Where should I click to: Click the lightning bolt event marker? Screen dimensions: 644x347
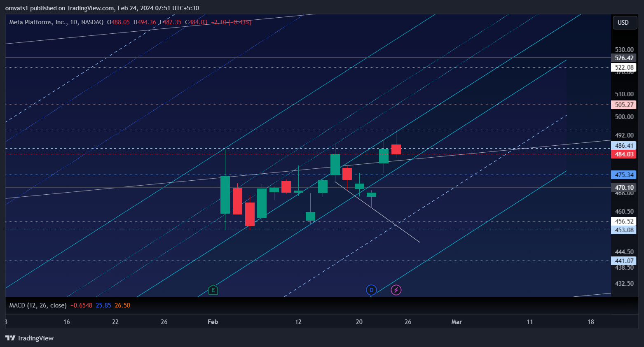point(396,290)
